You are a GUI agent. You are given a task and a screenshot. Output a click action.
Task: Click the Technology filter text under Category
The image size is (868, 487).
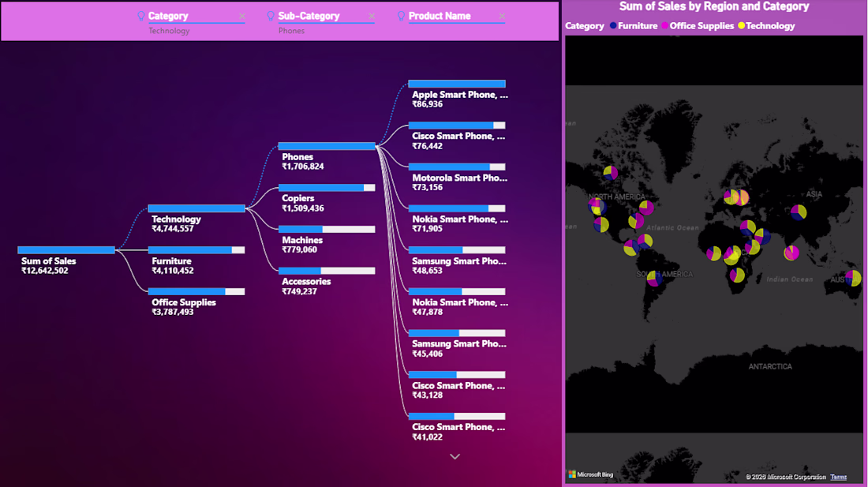coord(169,31)
